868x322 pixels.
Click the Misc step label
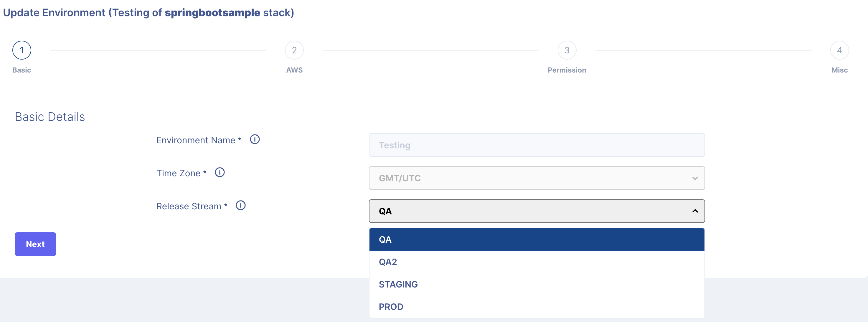click(x=839, y=70)
